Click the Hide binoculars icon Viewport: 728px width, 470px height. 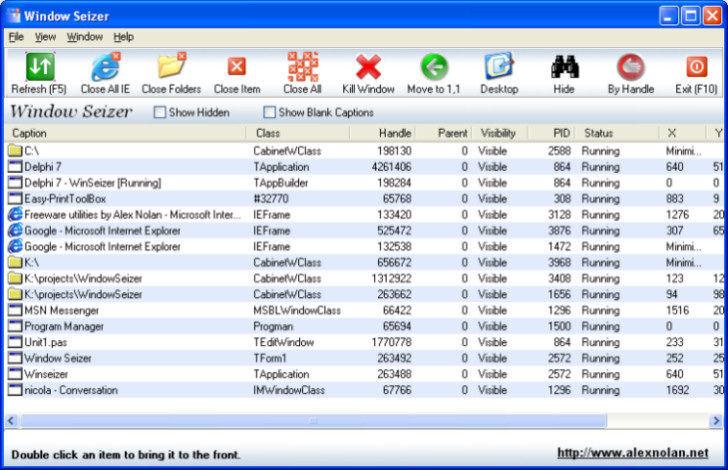click(565, 67)
